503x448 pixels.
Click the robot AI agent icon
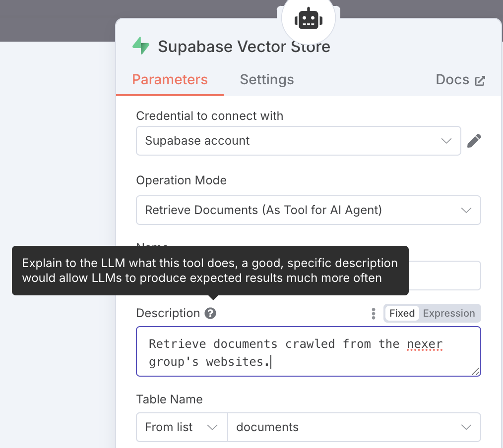tap(308, 19)
